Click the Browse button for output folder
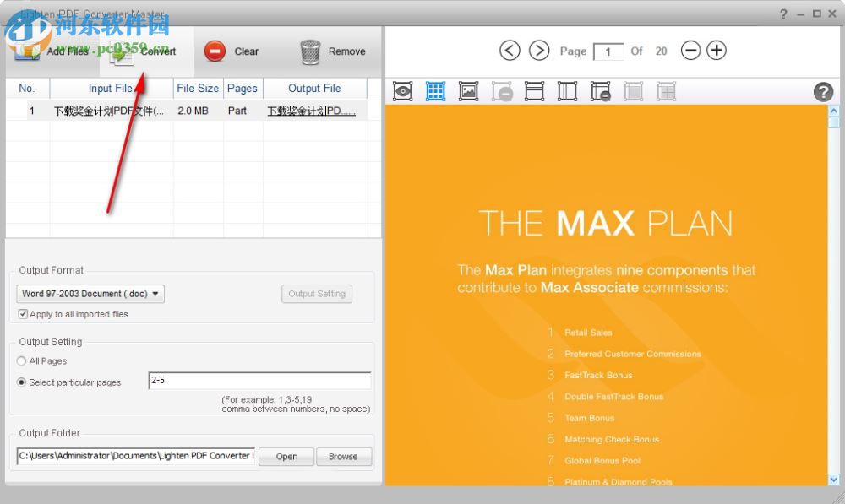The height and width of the screenshot is (504, 845). pos(344,457)
